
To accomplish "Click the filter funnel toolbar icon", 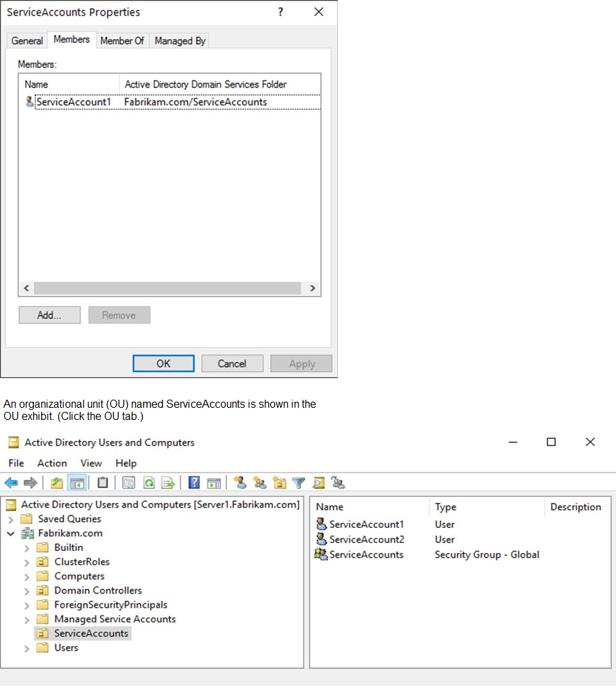I will (x=299, y=483).
